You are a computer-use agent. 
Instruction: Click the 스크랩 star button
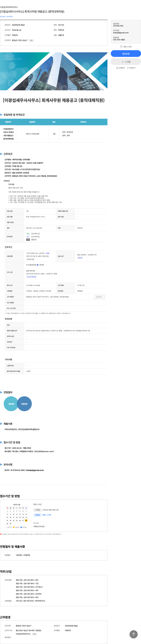[126, 62]
